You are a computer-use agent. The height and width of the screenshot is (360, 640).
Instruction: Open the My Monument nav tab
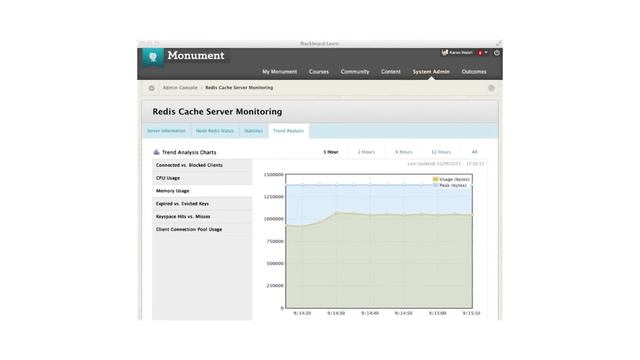coord(280,71)
